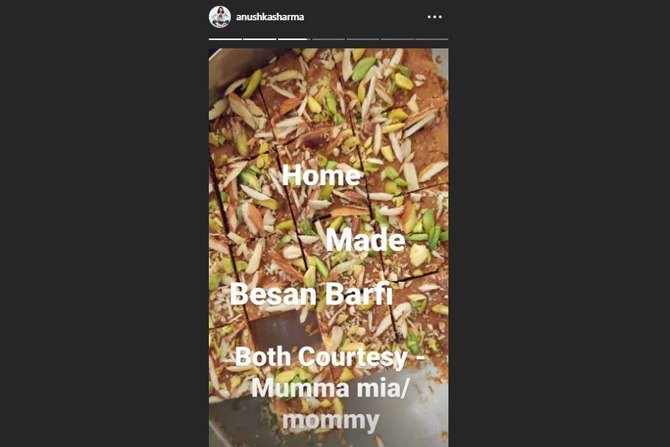Select the fifth story progress segment
Image resolution: width=670 pixels, height=447 pixels.
point(363,39)
